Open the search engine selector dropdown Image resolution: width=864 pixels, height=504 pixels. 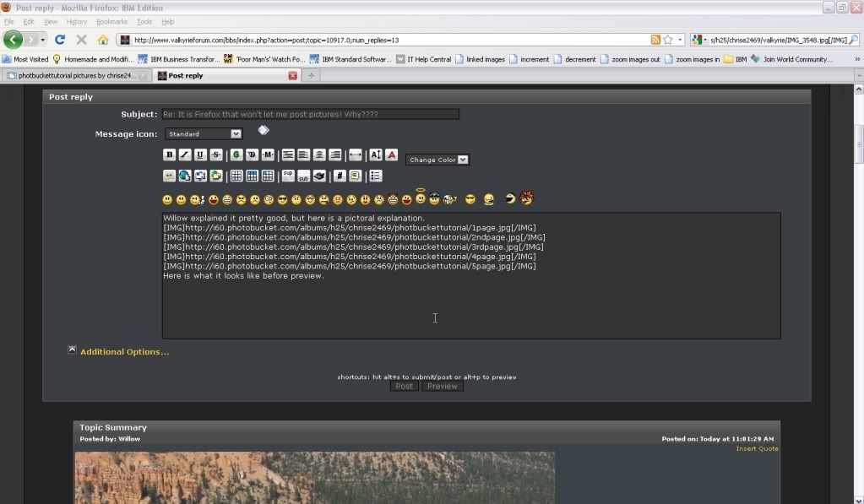click(x=699, y=40)
